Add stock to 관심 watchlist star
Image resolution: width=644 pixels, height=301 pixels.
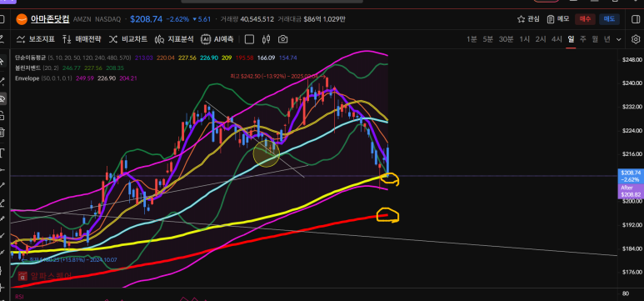point(528,19)
